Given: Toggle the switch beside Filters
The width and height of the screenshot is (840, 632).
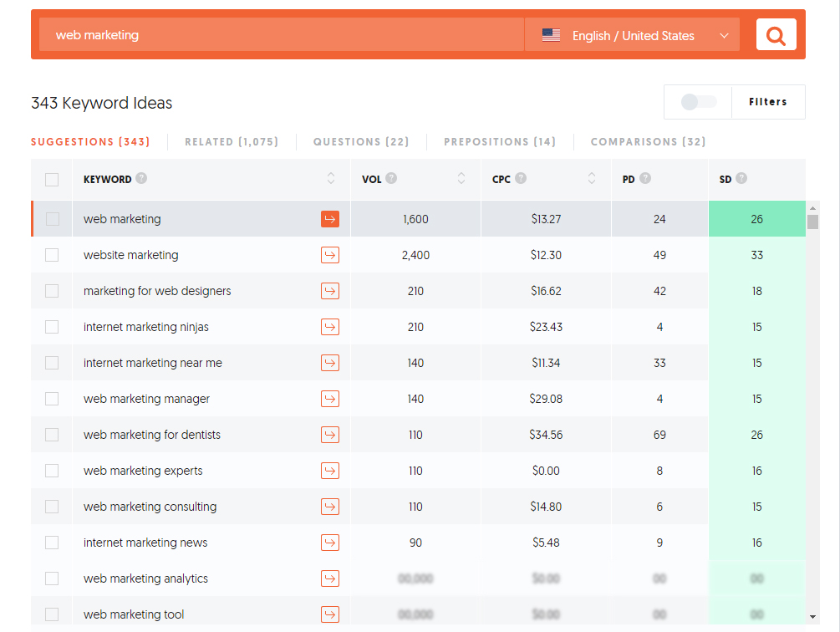Looking at the screenshot, I should point(698,102).
